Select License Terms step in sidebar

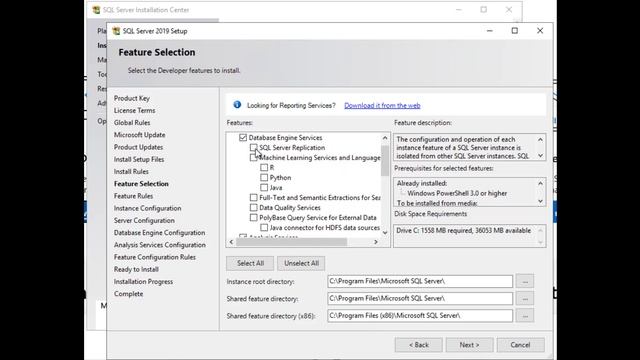point(134,110)
